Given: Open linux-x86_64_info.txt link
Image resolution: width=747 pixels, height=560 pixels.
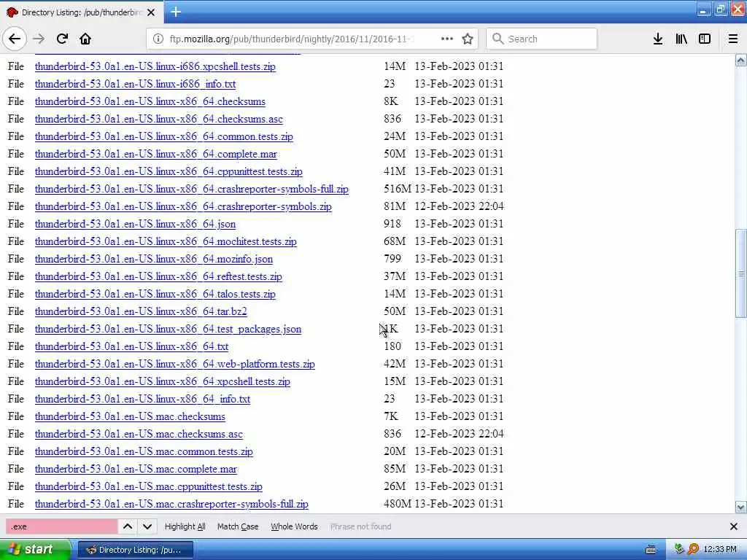Looking at the screenshot, I should 142,399.
